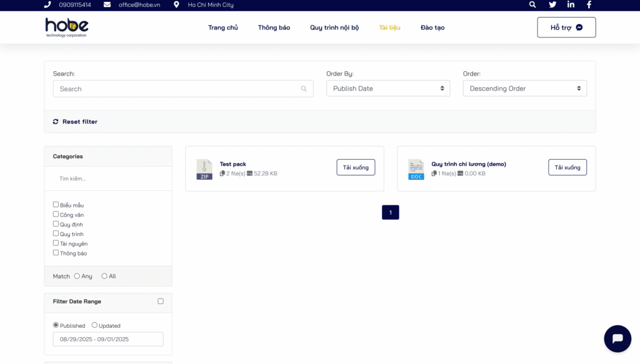The image size is (640, 364).
Task: Download Quy trình chi lương (demo) file
Action: click(x=567, y=167)
